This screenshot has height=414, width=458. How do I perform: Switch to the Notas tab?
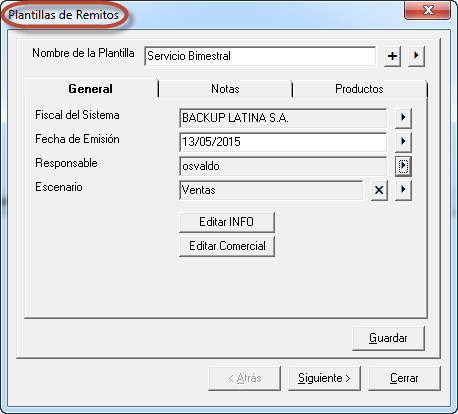(225, 89)
